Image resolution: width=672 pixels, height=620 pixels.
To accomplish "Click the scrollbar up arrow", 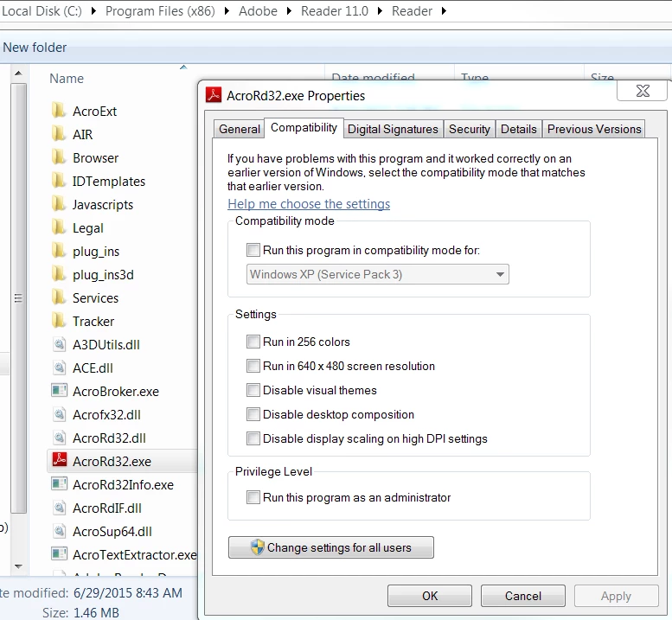I will point(18,74).
